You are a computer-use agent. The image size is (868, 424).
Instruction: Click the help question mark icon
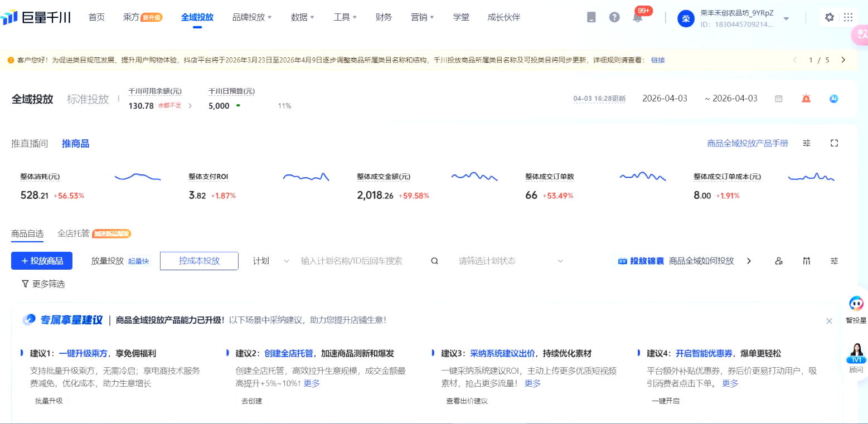tap(614, 17)
